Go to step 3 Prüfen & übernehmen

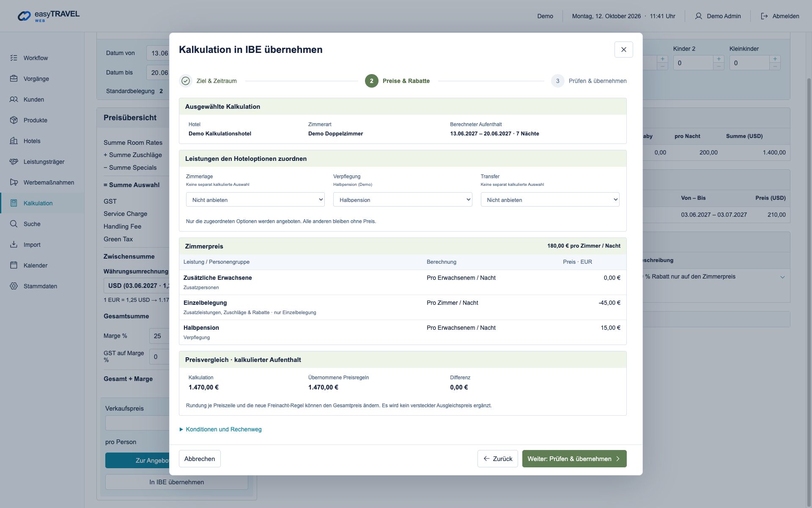click(x=589, y=81)
